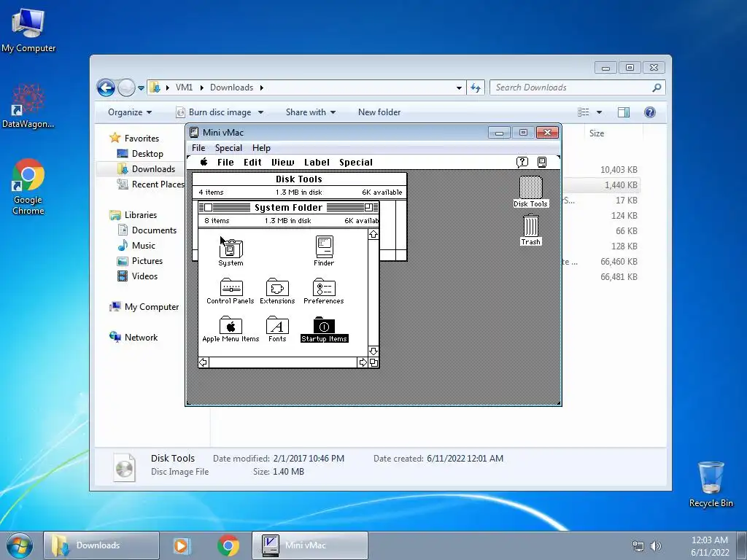The height and width of the screenshot is (560, 747).
Task: Click the Windows Start button
Action: click(x=19, y=545)
